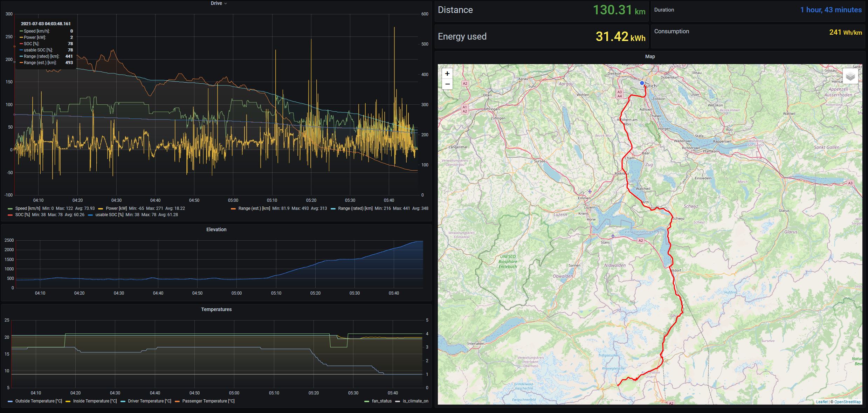Zoom in on the map
Screen dimensions: 868x413
click(x=447, y=74)
